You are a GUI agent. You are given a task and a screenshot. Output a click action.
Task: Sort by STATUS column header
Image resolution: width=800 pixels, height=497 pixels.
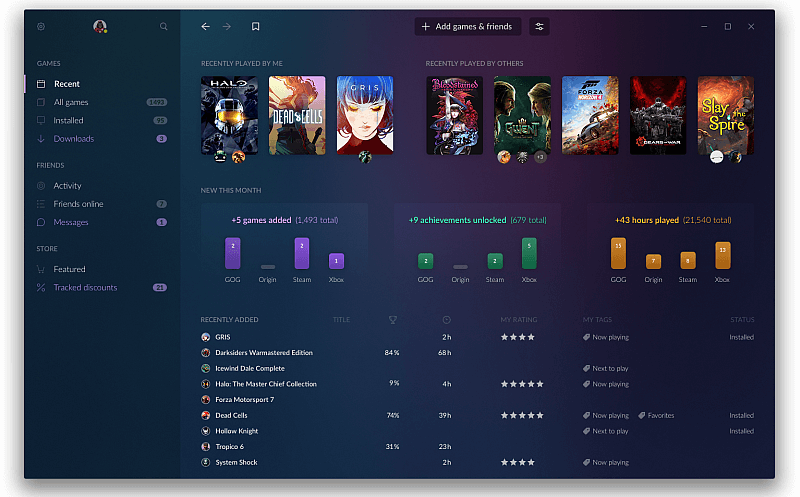(742, 320)
